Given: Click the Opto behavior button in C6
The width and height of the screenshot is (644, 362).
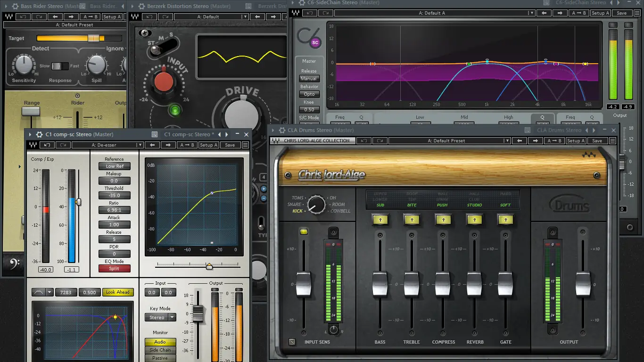Looking at the screenshot, I should point(309,94).
